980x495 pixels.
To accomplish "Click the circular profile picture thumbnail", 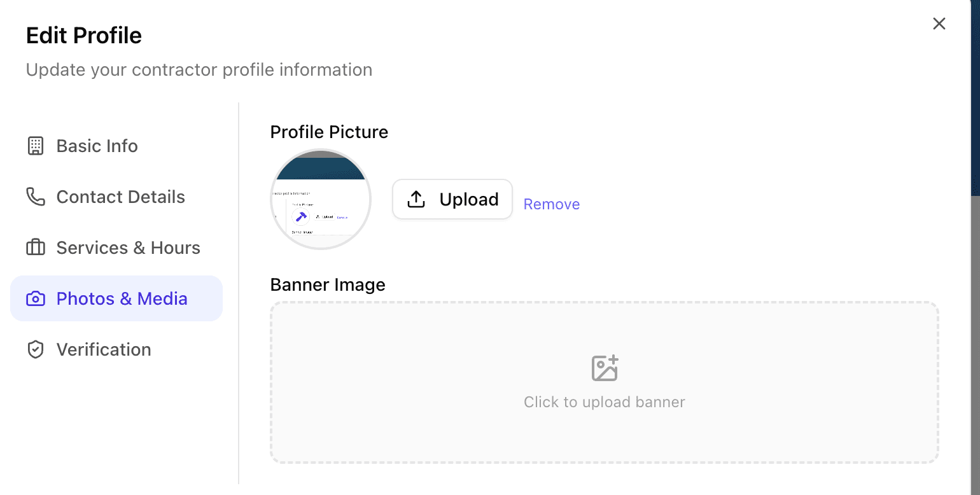I will pyautogui.click(x=321, y=199).
